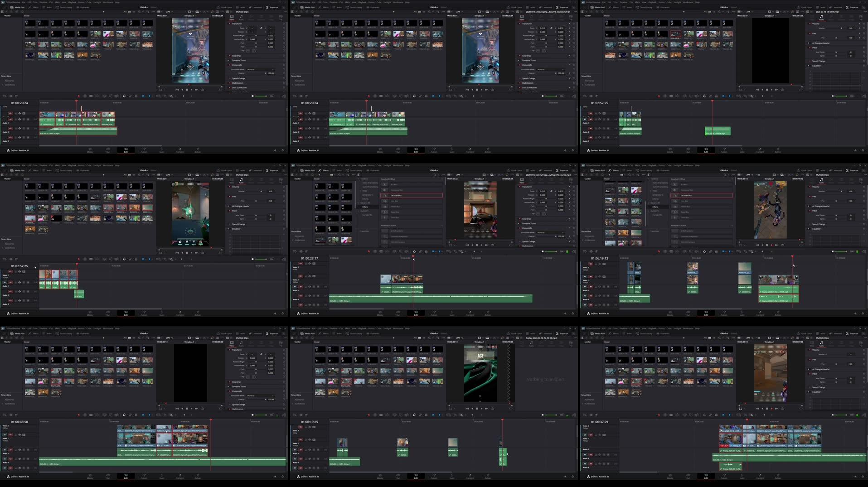This screenshot has width=868, height=487.
Task: Click the Quick Export button
Action: (x=226, y=7)
